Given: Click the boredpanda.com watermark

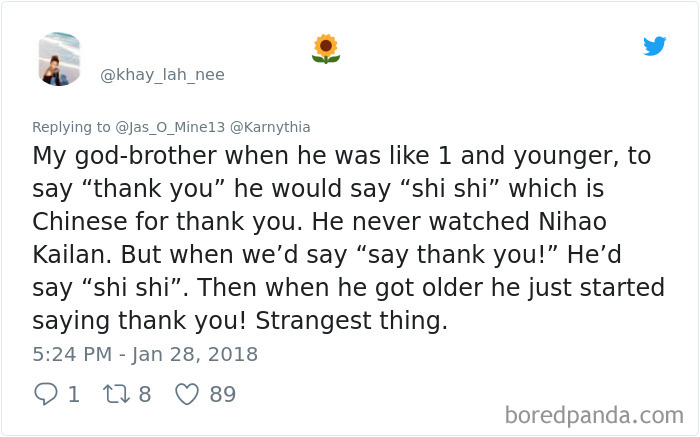Looking at the screenshot, I should (594, 414).
